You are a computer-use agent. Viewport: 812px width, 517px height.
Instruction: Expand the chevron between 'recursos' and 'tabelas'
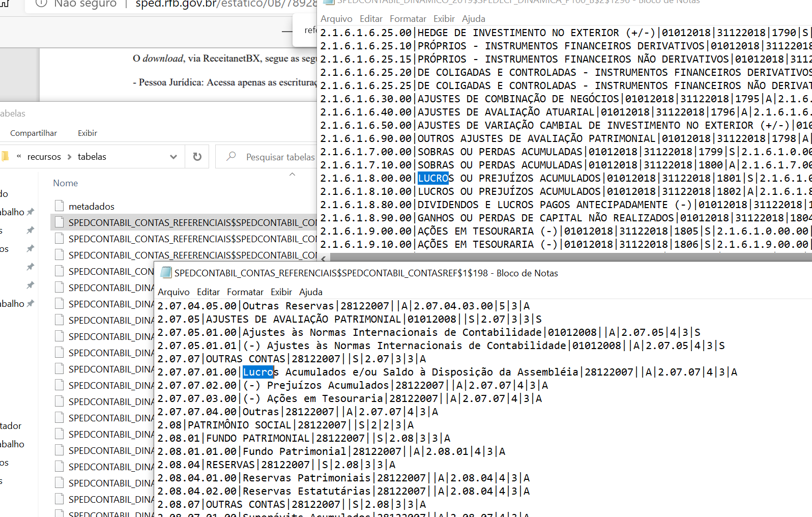70,157
